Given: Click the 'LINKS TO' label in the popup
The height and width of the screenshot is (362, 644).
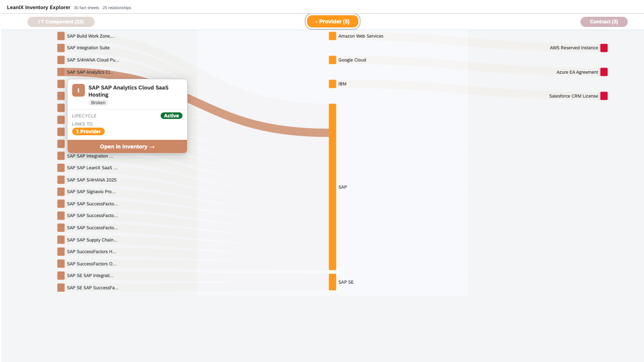Looking at the screenshot, I should click(x=82, y=124).
